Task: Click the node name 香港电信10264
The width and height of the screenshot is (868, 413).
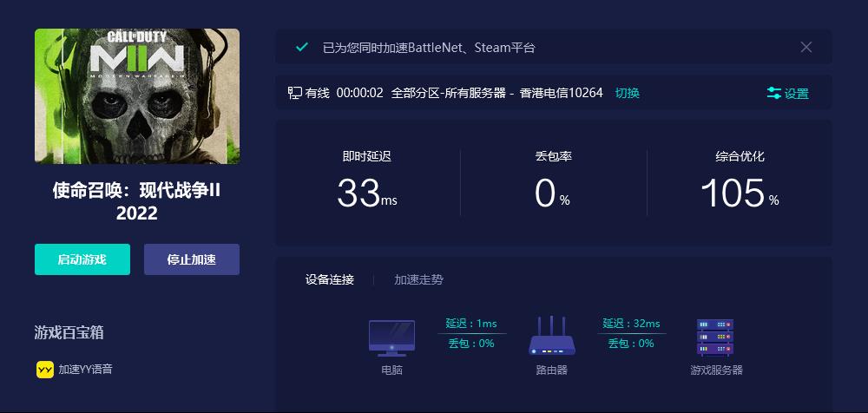Action: click(562, 93)
